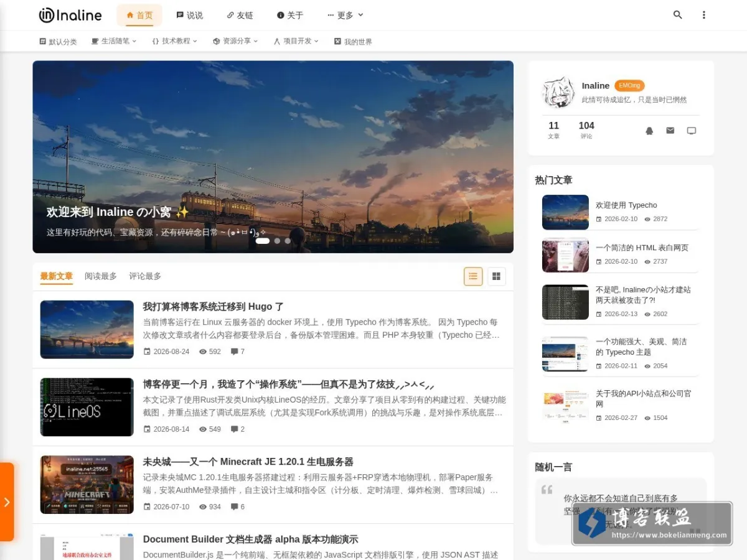Open popular article 一个功能强大、美观、简洁的 Typecho 主题

[641, 347]
